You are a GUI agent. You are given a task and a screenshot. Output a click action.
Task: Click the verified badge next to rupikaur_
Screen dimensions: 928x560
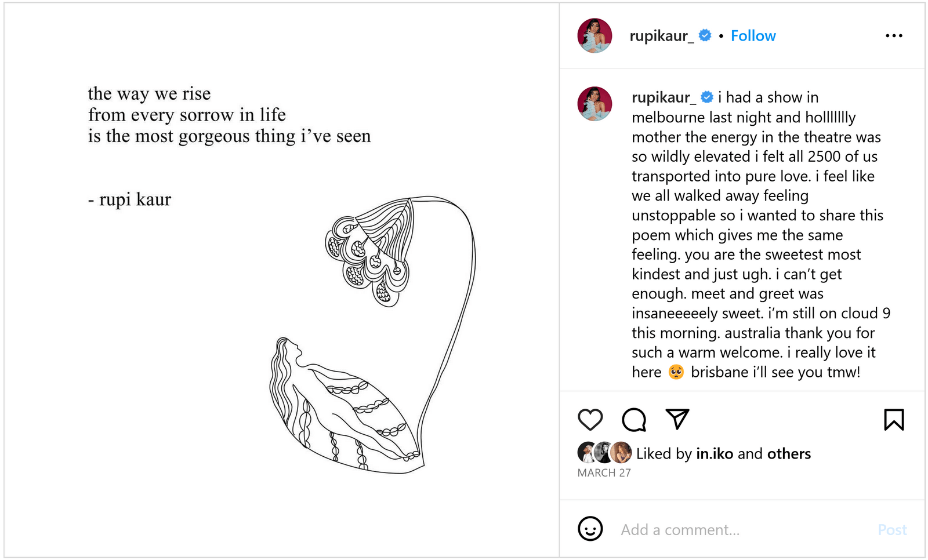tap(704, 35)
